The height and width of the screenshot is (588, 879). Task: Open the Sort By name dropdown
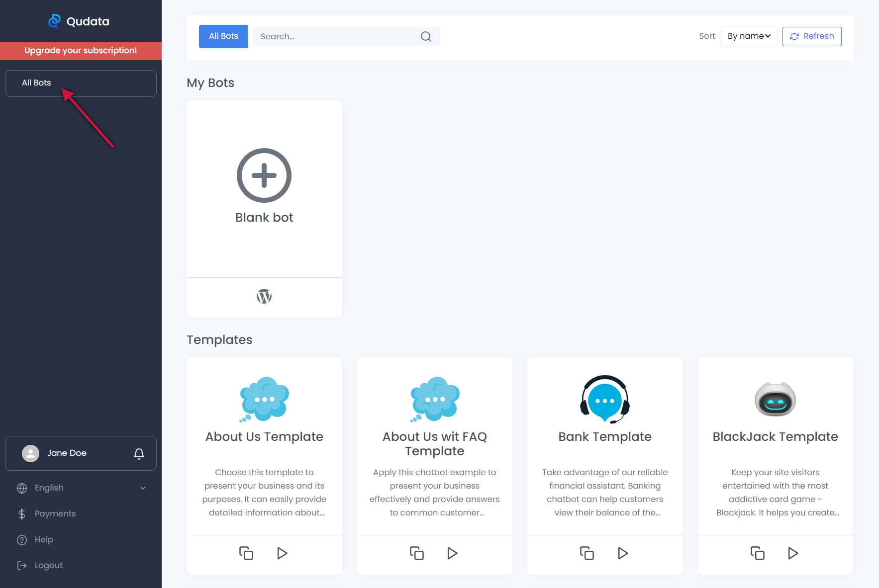click(x=748, y=36)
